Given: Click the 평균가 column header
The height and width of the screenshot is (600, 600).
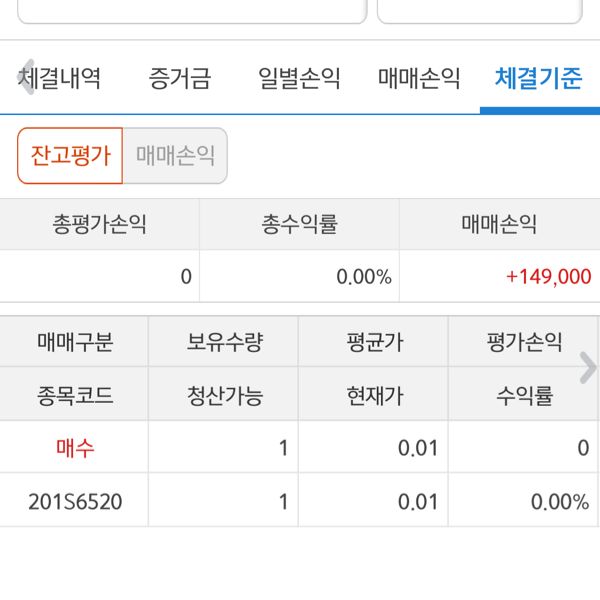Looking at the screenshot, I should point(373,342).
